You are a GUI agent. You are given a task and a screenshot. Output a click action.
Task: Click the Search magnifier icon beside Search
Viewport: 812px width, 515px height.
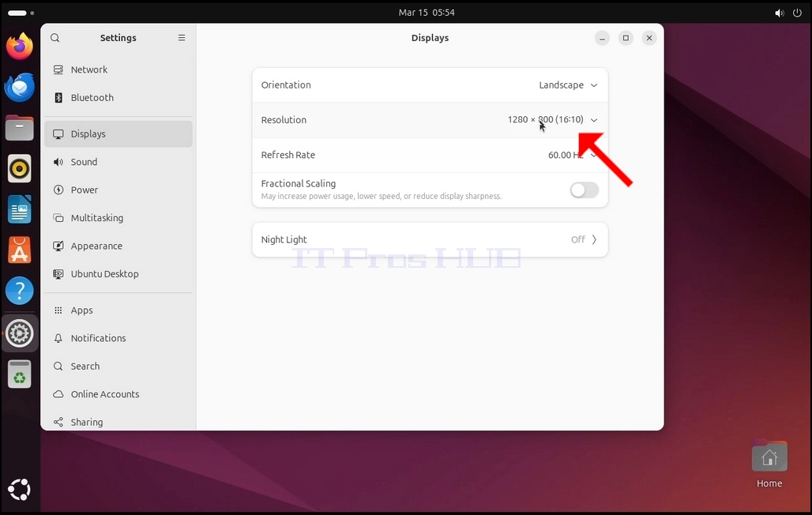point(58,367)
